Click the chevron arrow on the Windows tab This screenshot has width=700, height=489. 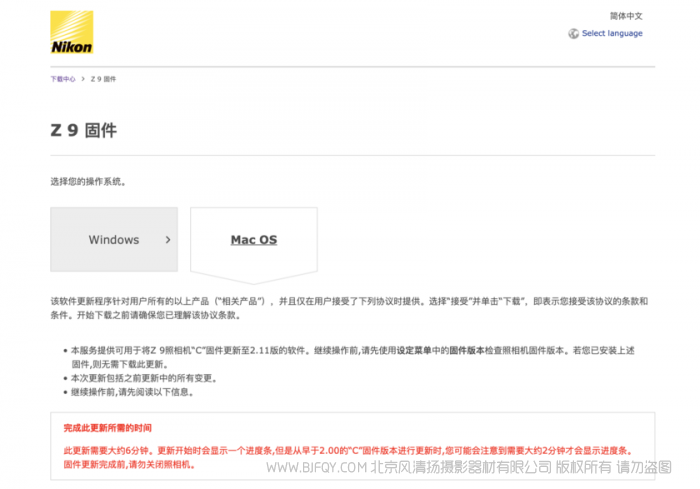tap(167, 240)
